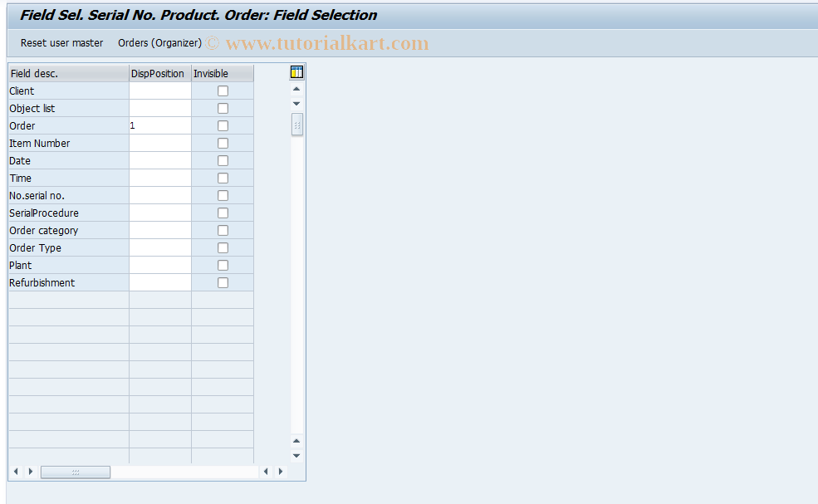The image size is (818, 504).
Task: Click the vertical scrollbar thumb
Action: click(x=296, y=125)
